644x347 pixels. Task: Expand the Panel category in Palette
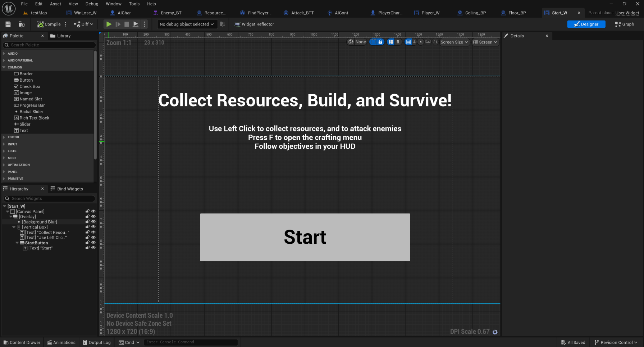13,172
